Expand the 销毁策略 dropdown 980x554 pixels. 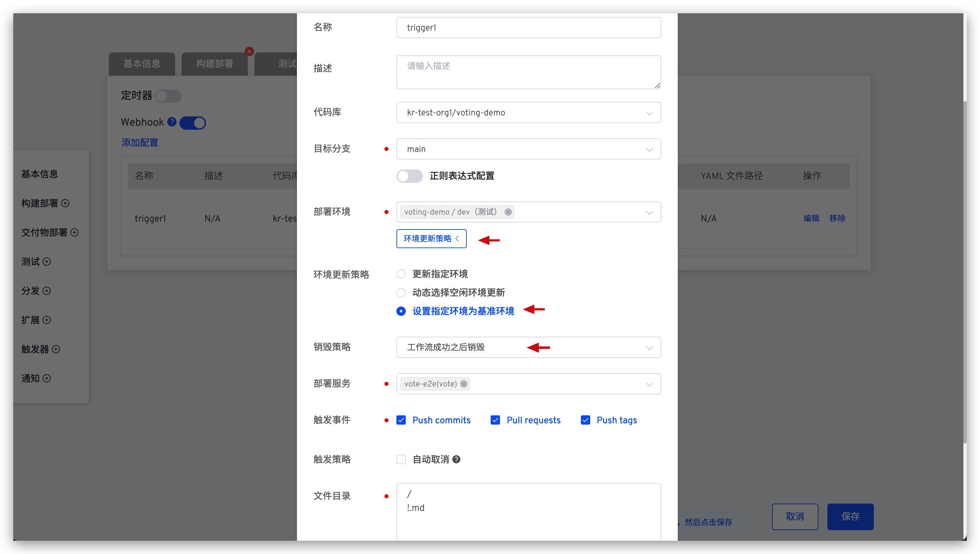coord(527,347)
